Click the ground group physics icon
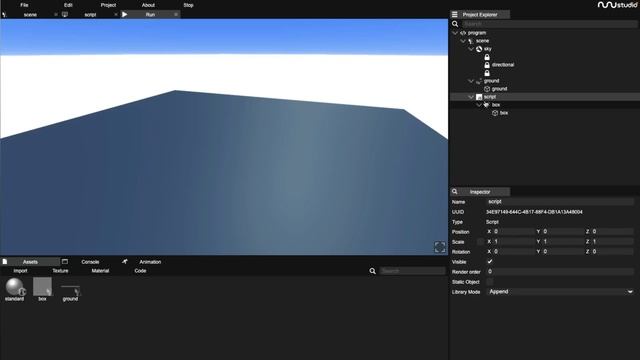 pyautogui.click(x=479, y=81)
